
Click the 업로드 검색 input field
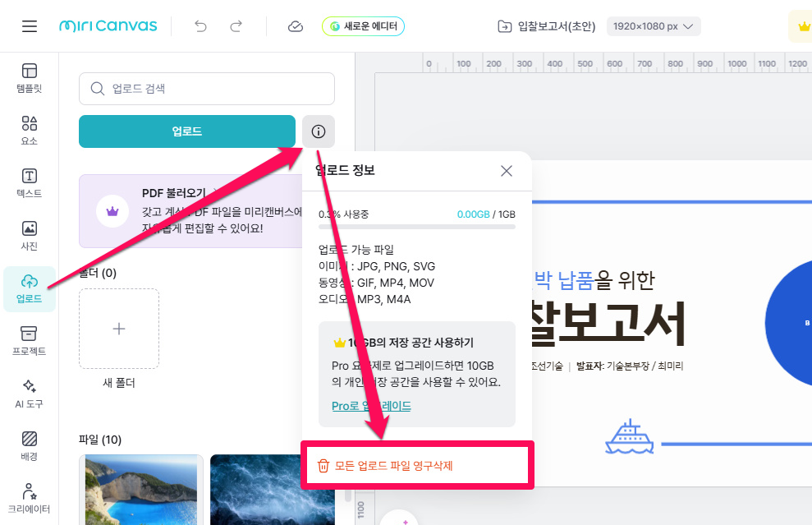tap(207, 89)
